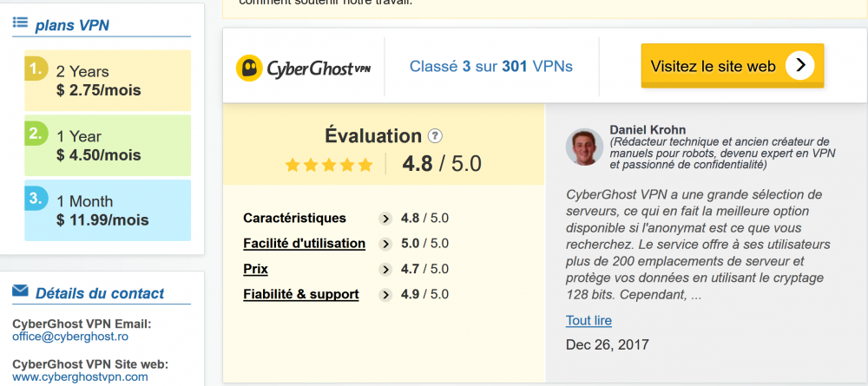
Task: Click the office@cyberghost.ro email link
Action: coord(69,337)
